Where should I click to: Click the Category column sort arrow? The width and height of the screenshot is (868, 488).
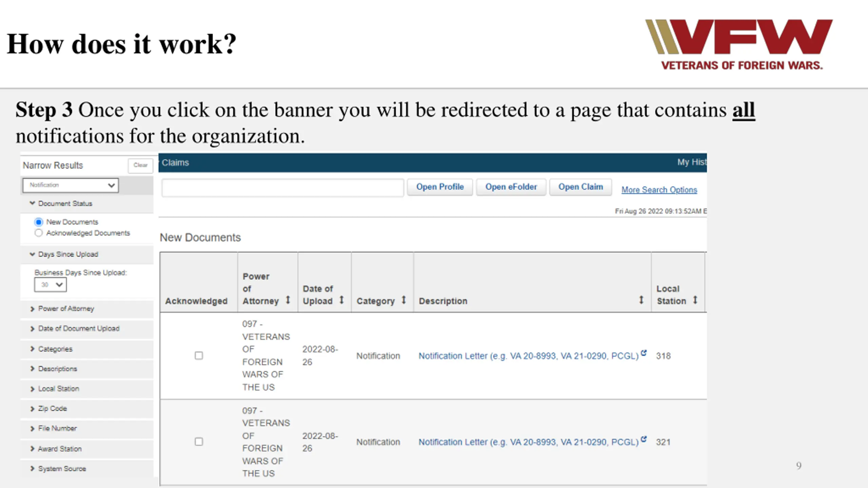click(404, 300)
